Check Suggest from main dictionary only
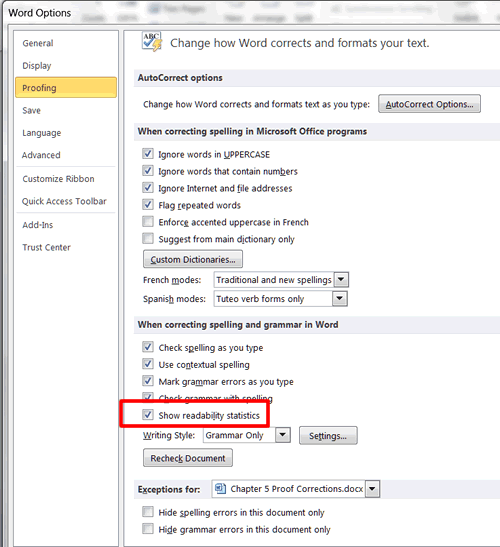Viewport: 500px width, 547px height. 148,239
